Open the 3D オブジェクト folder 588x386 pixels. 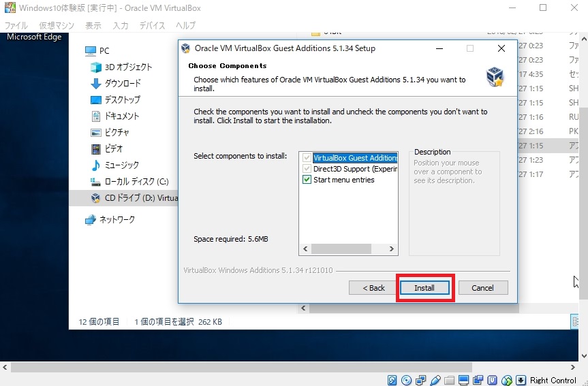tap(121, 67)
